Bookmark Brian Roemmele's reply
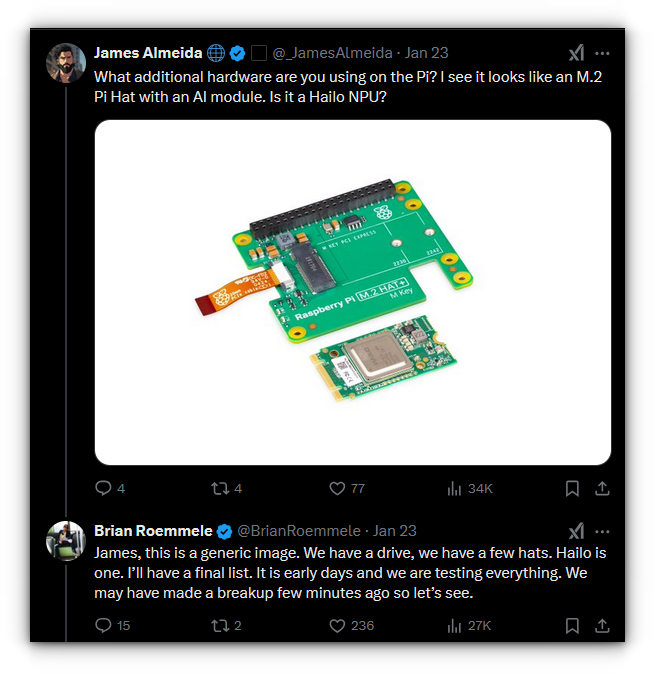Viewport: 655px width, 674px height. [x=572, y=625]
